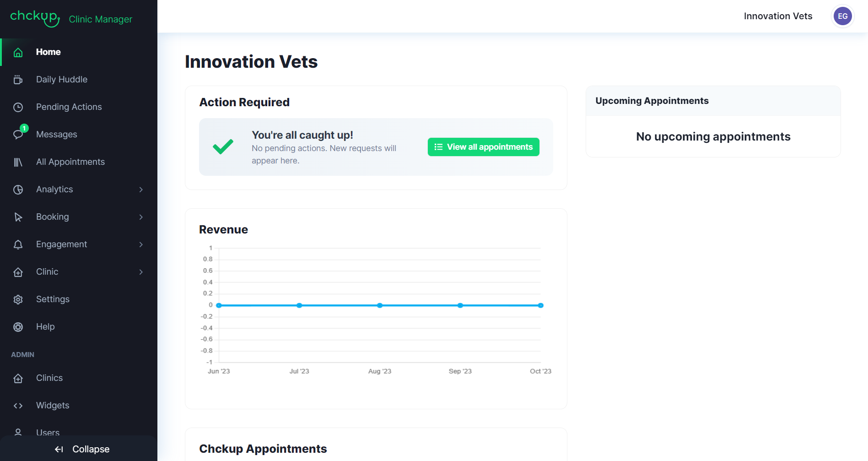Select Clinics under Admin section

(x=49, y=378)
